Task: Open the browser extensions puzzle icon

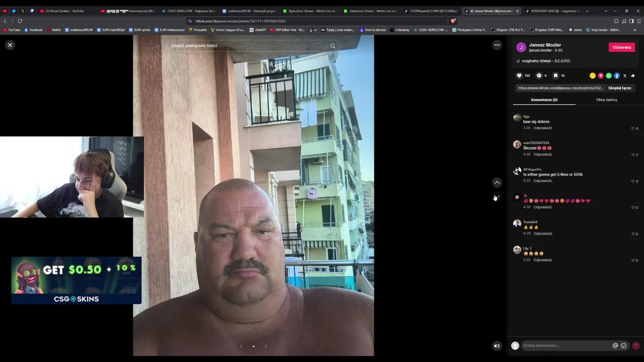Action: [616, 21]
